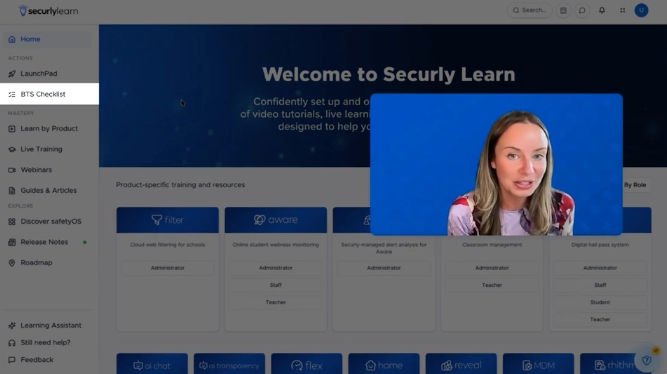Select Teacher under the aware card
The width and height of the screenshot is (667, 374).
click(x=276, y=302)
